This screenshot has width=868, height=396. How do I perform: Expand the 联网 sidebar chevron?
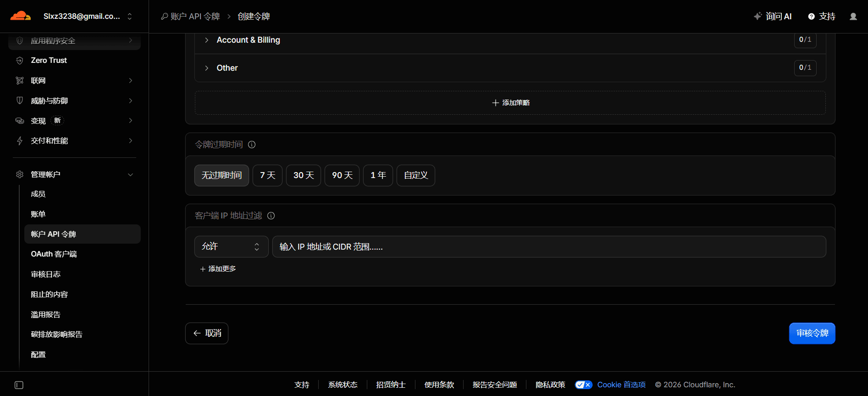point(131,81)
